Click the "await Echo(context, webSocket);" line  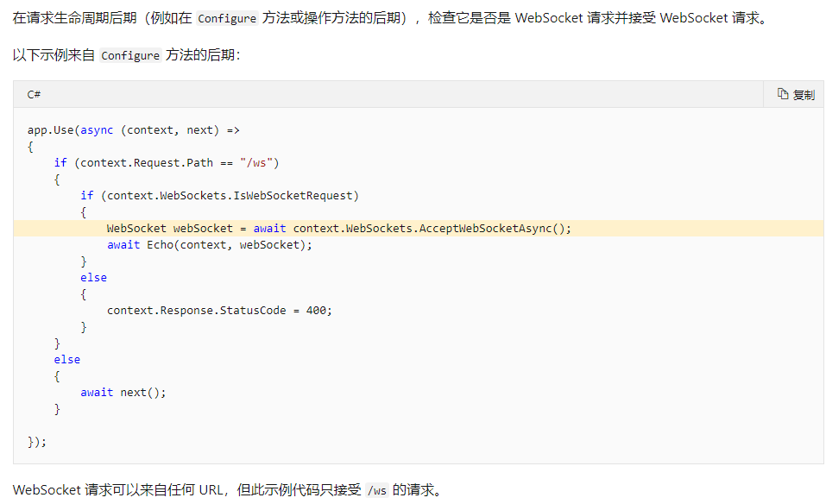click(x=209, y=245)
